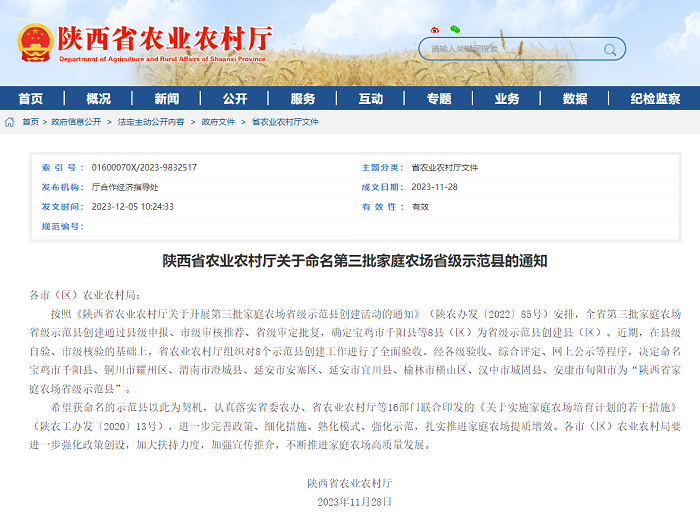Click the national emblem logo
The height and width of the screenshot is (521, 700).
(35, 42)
